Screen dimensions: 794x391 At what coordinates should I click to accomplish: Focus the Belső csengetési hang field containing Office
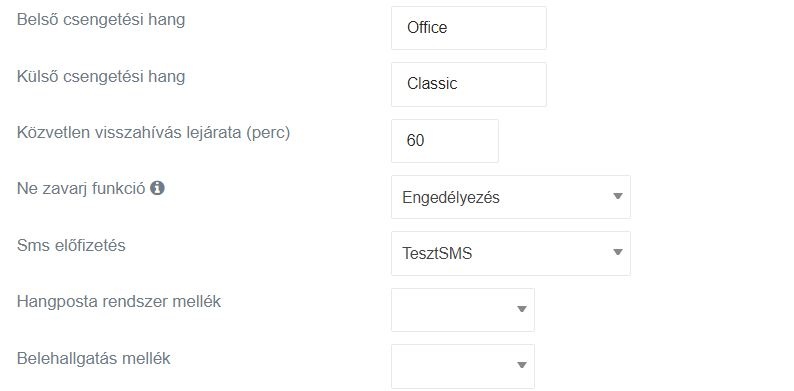pos(468,28)
